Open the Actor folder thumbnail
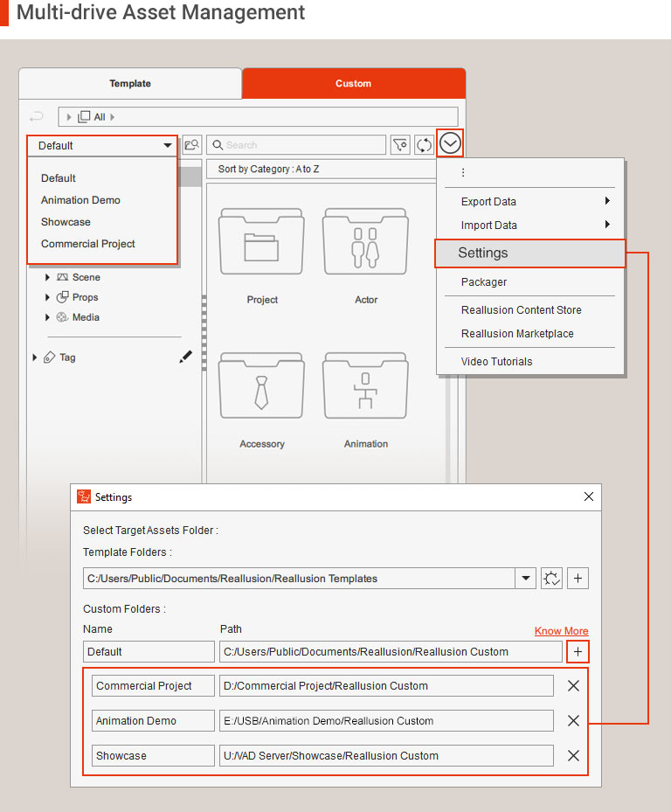This screenshot has height=812, width=671. point(366,255)
